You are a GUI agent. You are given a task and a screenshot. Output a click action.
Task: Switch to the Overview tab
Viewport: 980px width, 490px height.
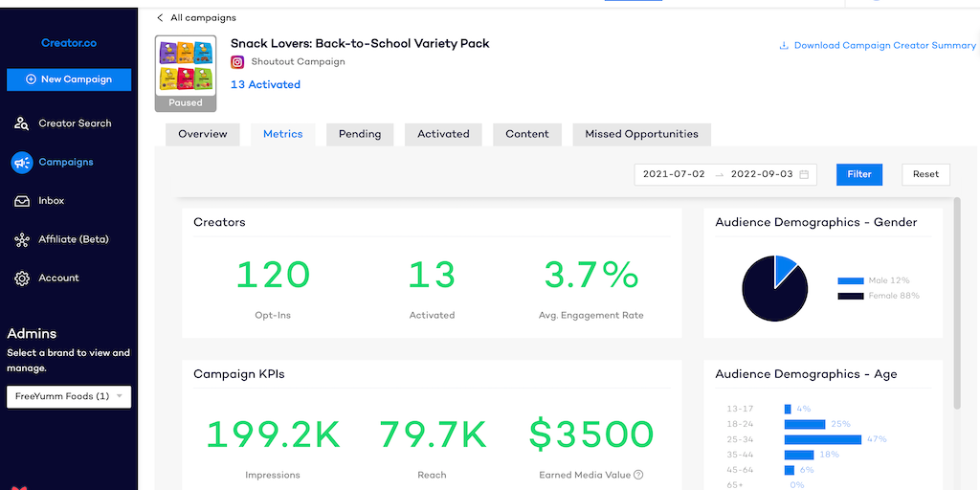click(x=203, y=134)
